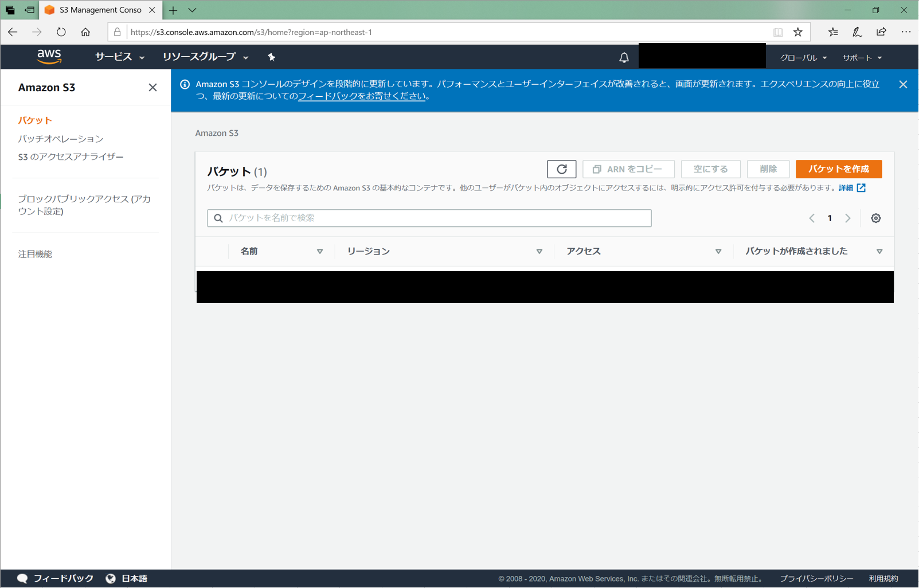Open the tabs you've set aside icon
Screen dimensions: 919x588
(x=10, y=10)
